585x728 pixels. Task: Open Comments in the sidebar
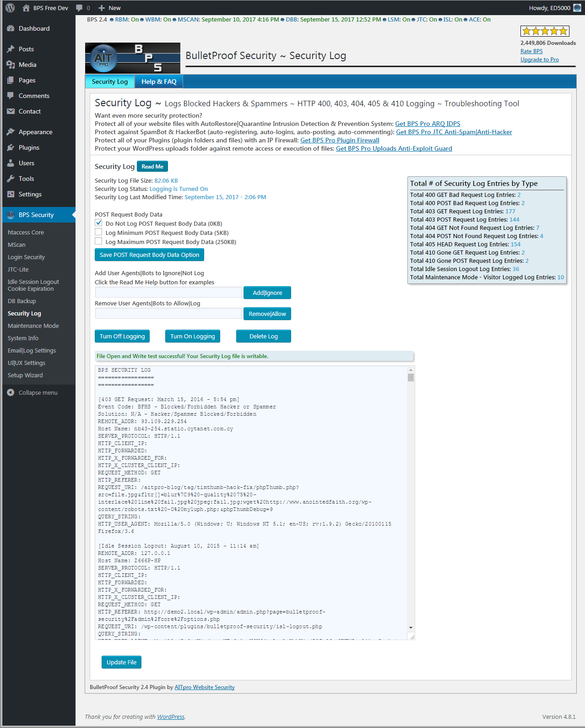[x=38, y=96]
